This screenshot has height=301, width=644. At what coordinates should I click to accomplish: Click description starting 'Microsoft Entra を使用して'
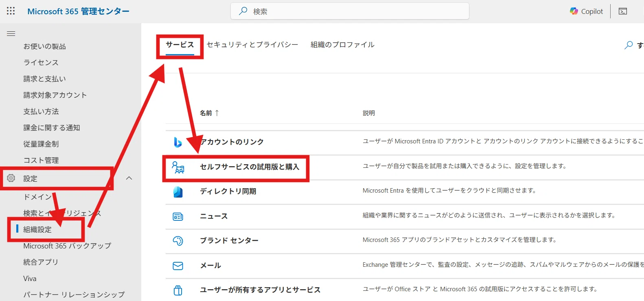click(x=449, y=191)
